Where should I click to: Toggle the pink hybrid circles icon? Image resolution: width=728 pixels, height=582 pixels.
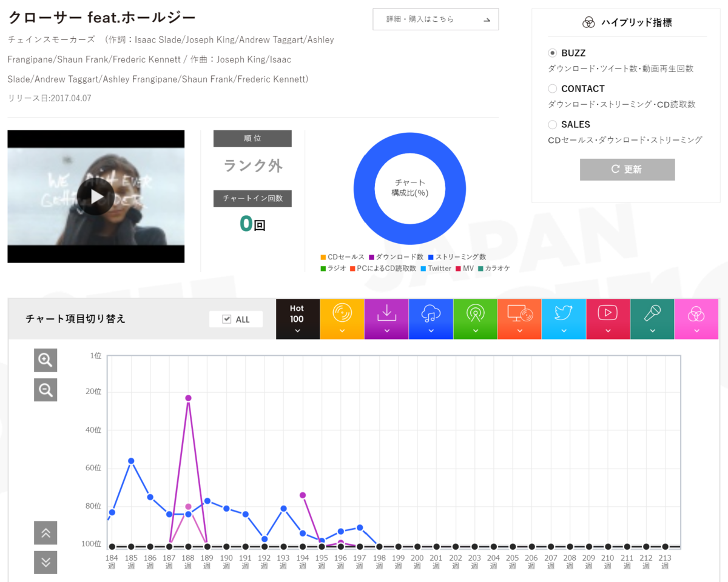(696, 319)
